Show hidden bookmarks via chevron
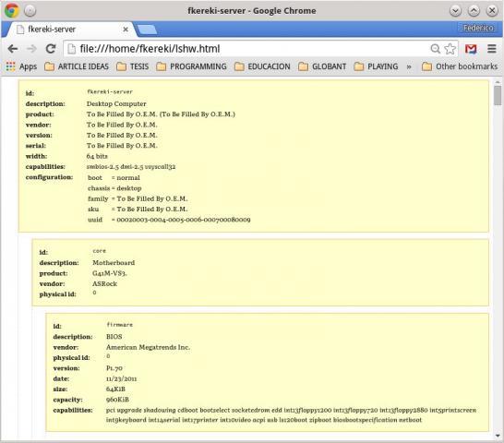The image size is (504, 443). (409, 66)
